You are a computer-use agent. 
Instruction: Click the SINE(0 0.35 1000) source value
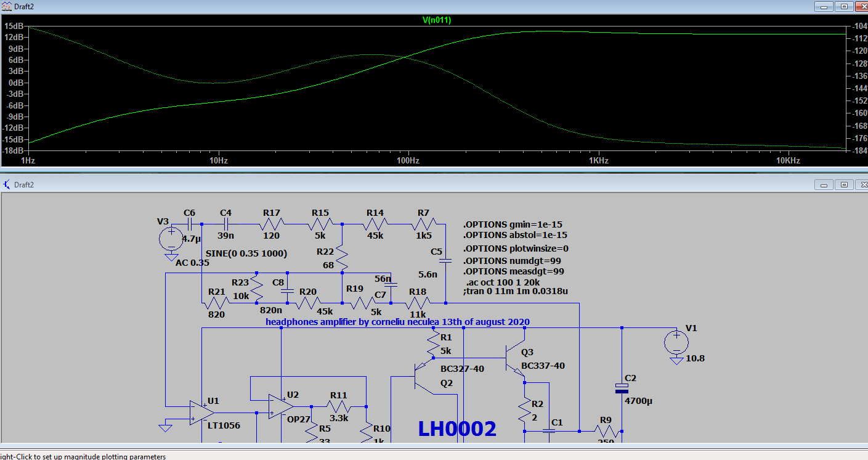pos(246,253)
